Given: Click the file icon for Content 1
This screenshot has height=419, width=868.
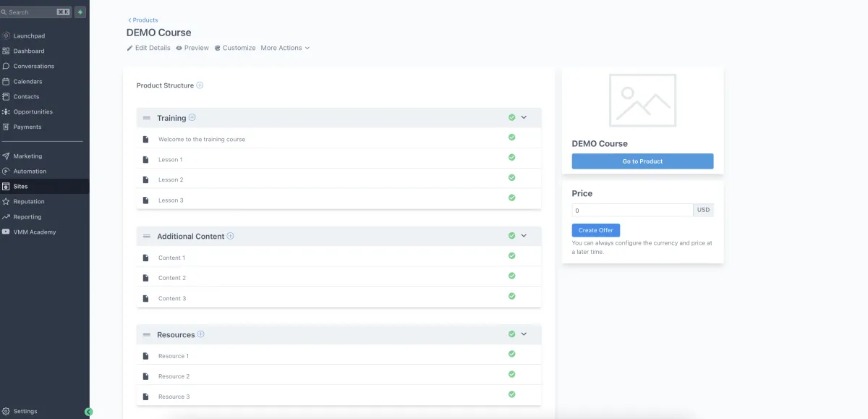Looking at the screenshot, I should pos(145,258).
